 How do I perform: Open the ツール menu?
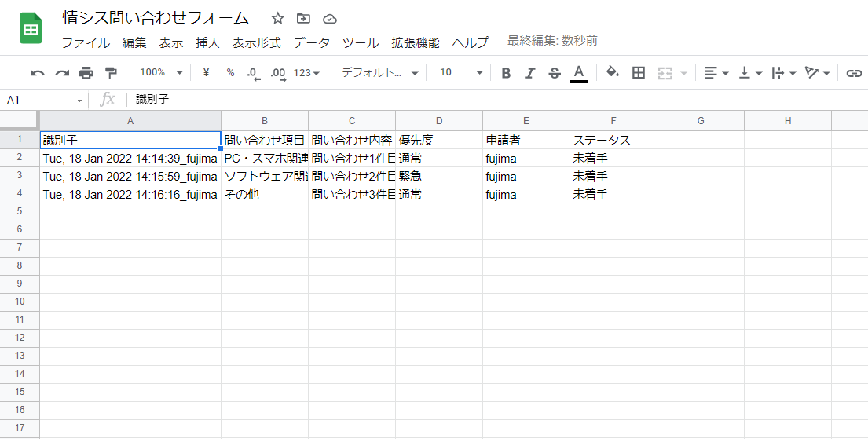tap(361, 42)
